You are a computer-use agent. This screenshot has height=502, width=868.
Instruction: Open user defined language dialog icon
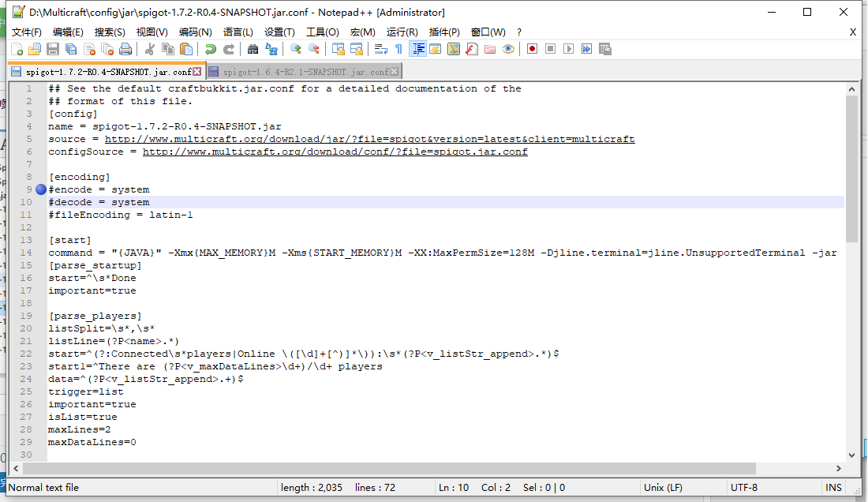436,49
